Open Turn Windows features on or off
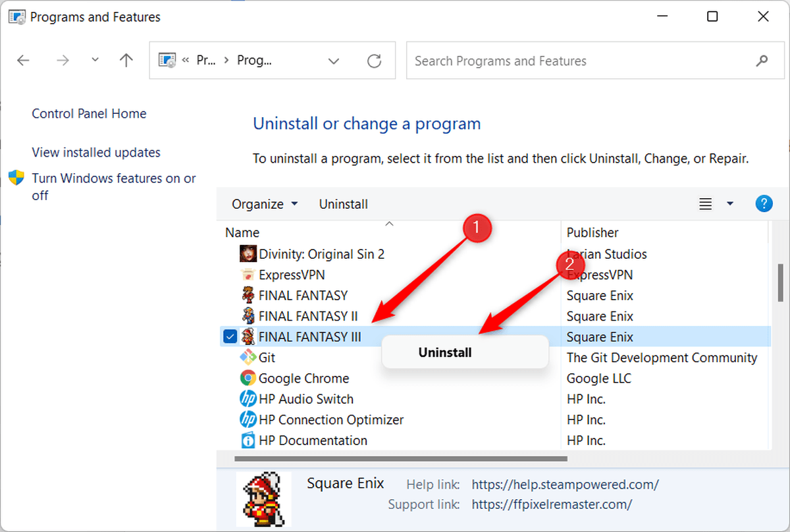 point(114,186)
